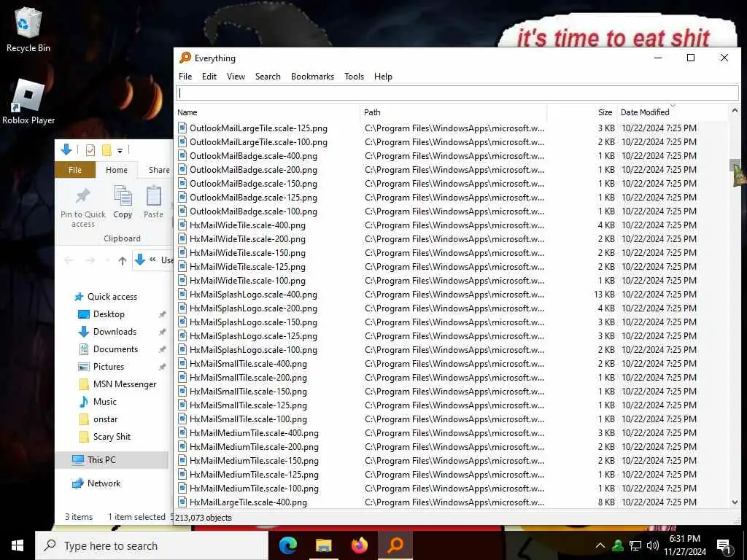
Task: Open Microsoft Edge from the taskbar
Action: click(x=287, y=545)
